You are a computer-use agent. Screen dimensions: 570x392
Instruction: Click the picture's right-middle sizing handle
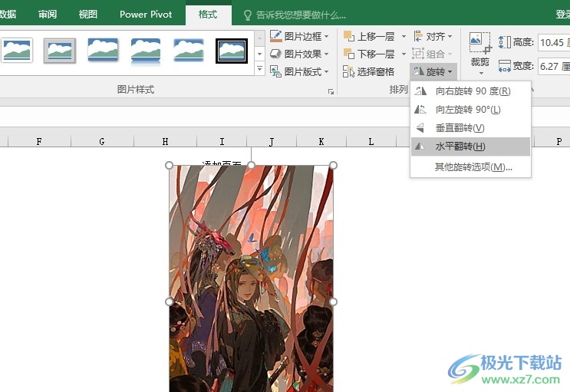[x=333, y=301]
